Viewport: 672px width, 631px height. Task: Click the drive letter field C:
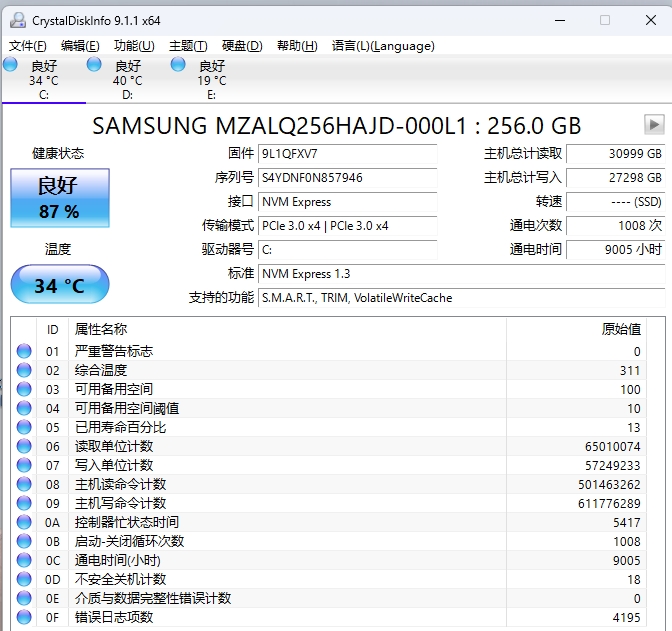tap(348, 250)
